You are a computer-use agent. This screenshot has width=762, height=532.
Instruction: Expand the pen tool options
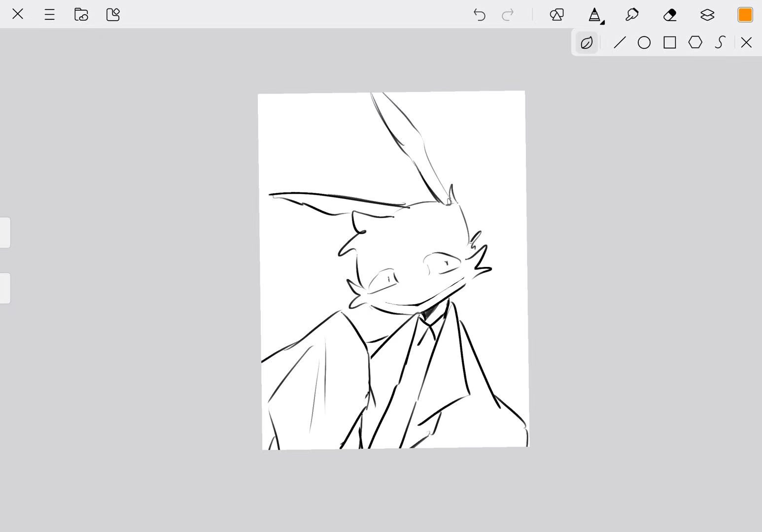[595, 15]
